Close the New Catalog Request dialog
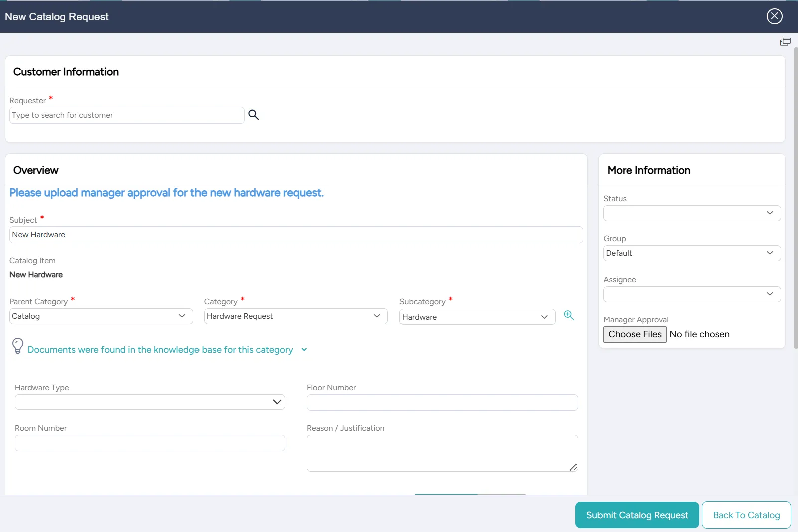 coord(774,16)
